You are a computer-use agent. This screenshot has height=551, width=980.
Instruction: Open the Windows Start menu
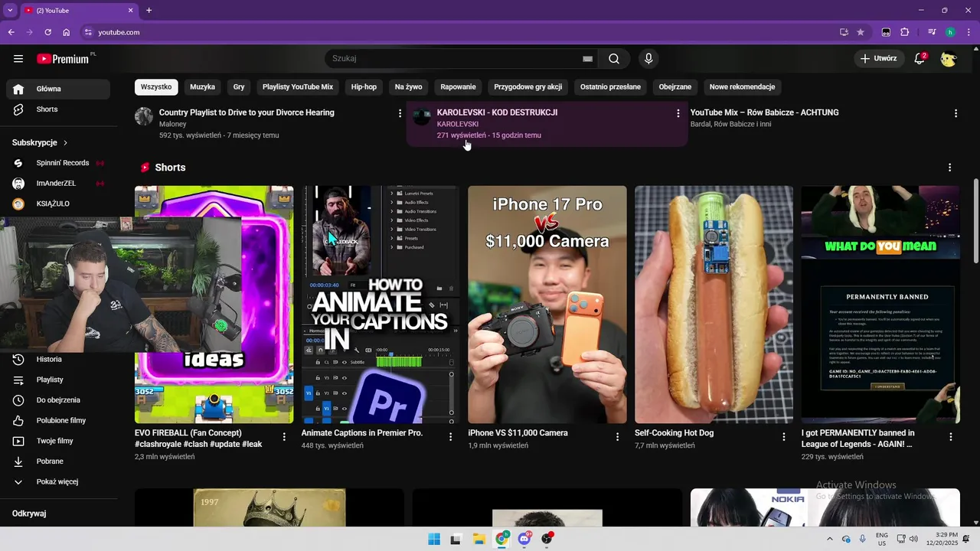pos(434,539)
